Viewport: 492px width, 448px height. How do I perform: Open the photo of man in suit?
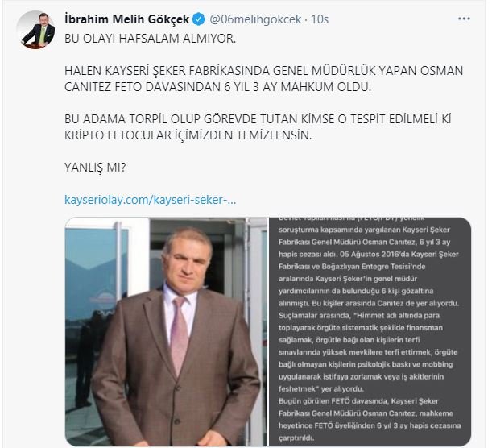(167, 331)
